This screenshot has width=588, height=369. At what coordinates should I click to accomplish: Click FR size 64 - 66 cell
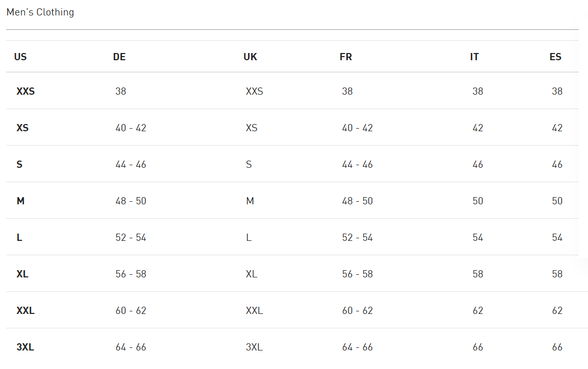tap(358, 347)
